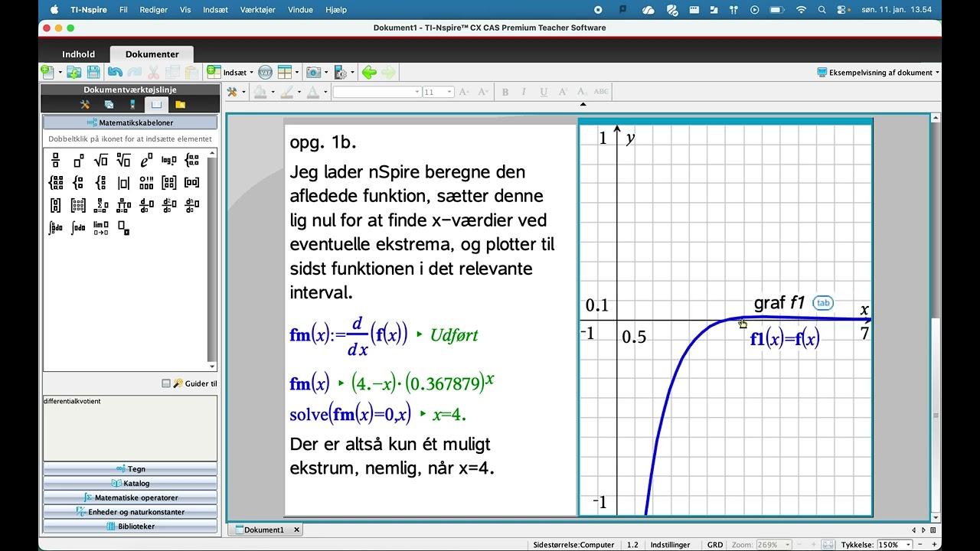Insert the exponent template

[x=78, y=160]
